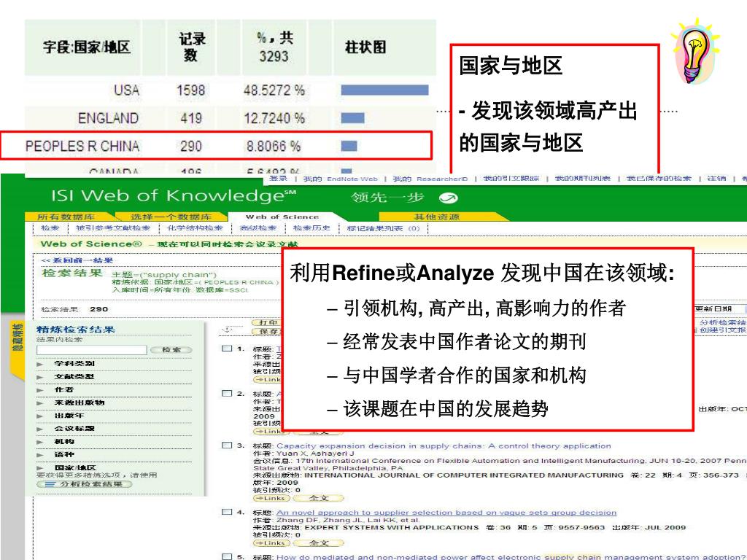Expand the 文献类型 refine section
Viewport: 747px width, 560px height.
coord(39,377)
